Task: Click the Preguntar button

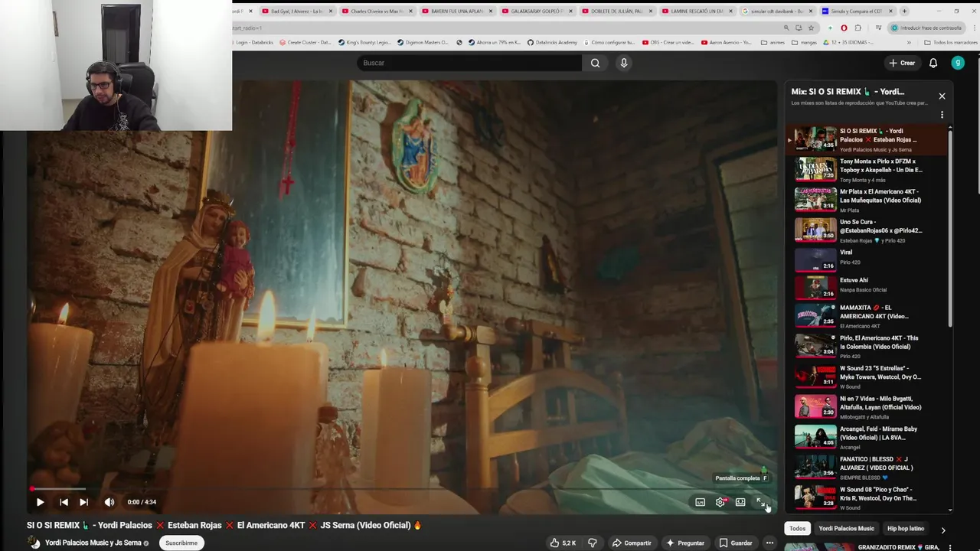Action: [x=685, y=543]
